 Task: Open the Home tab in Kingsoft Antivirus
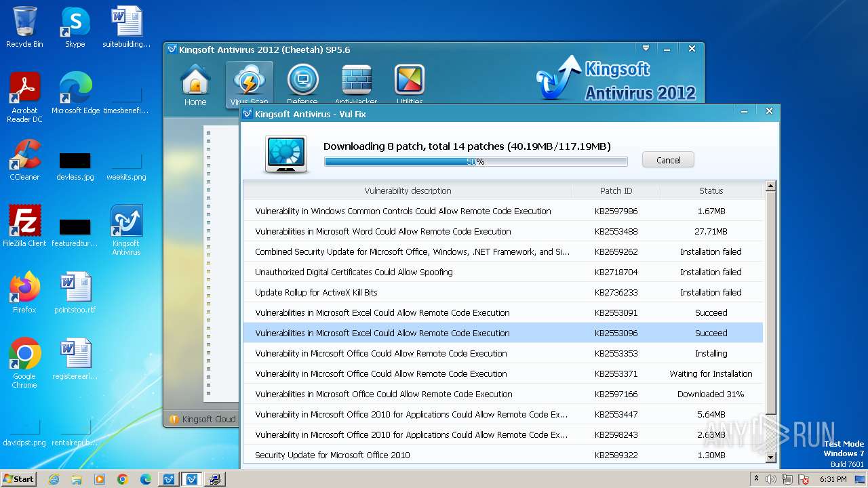click(x=195, y=85)
